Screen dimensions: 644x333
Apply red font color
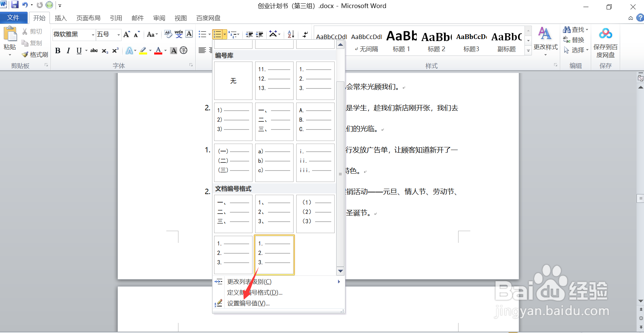[158, 51]
